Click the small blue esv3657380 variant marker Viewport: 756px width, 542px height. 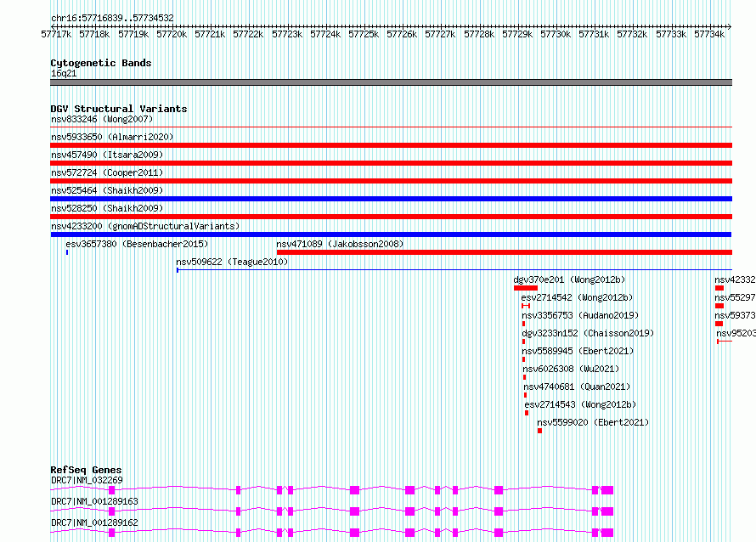click(x=67, y=252)
